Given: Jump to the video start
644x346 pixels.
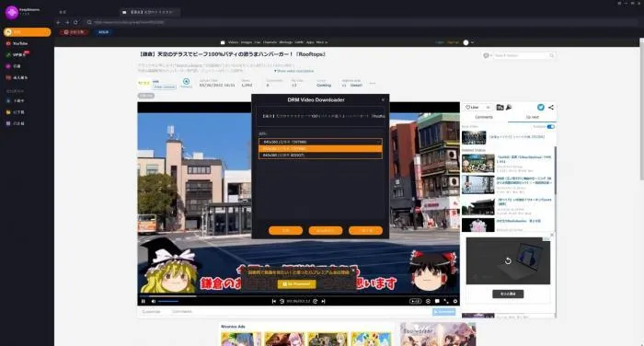Looking at the screenshot, I should [274, 301].
